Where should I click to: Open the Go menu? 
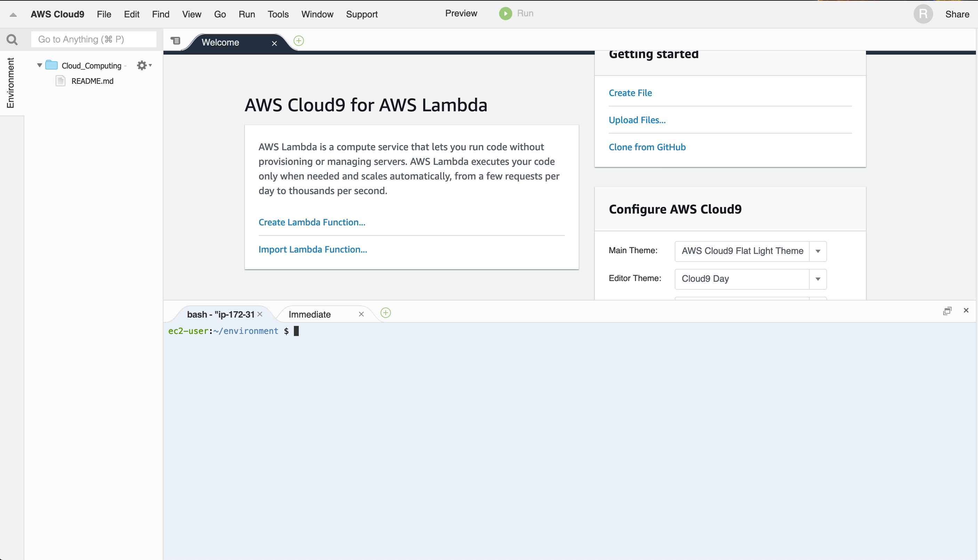[219, 14]
